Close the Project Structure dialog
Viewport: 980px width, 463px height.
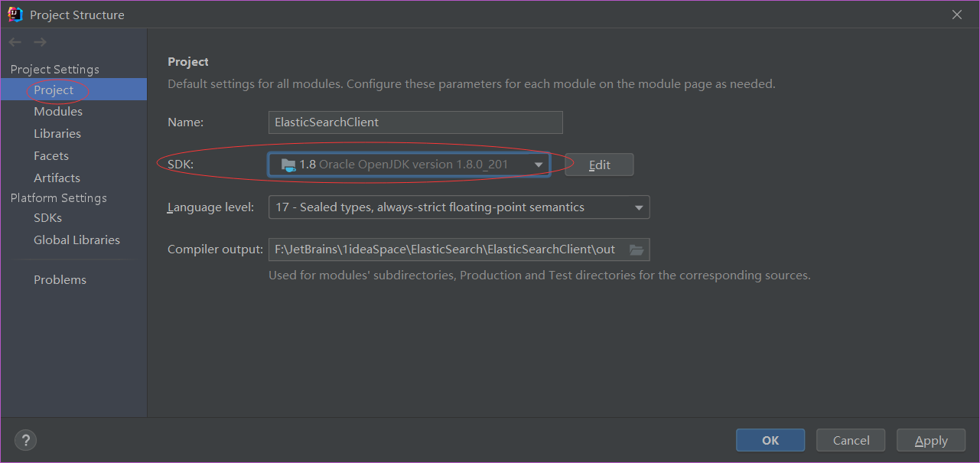957,15
